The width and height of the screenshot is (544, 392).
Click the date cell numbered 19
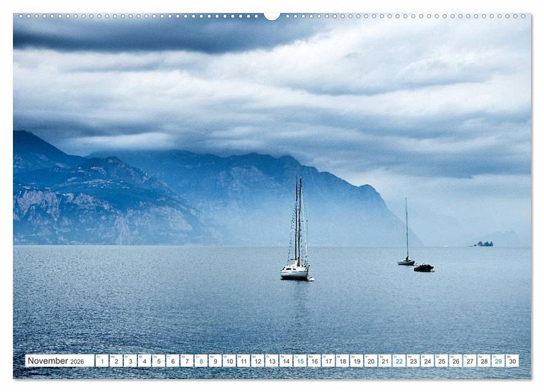(x=357, y=361)
